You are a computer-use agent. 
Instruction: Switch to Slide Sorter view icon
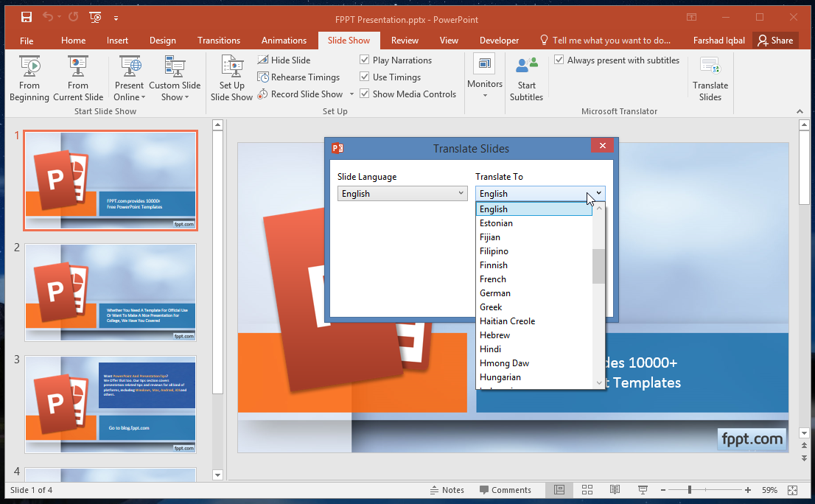click(587, 490)
